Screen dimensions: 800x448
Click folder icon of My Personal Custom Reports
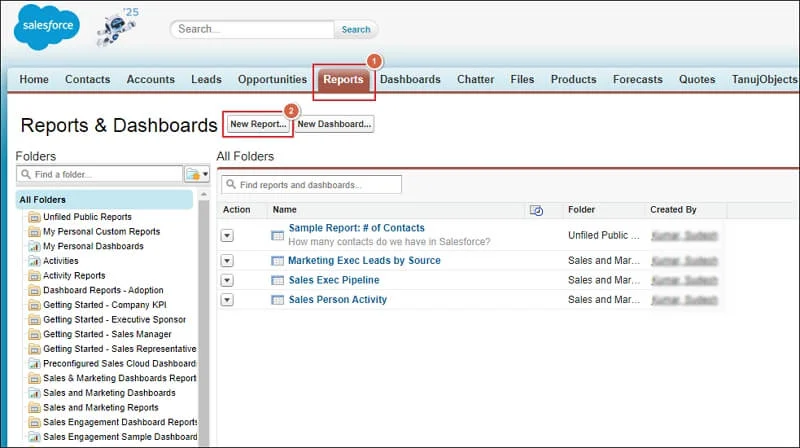click(x=34, y=232)
